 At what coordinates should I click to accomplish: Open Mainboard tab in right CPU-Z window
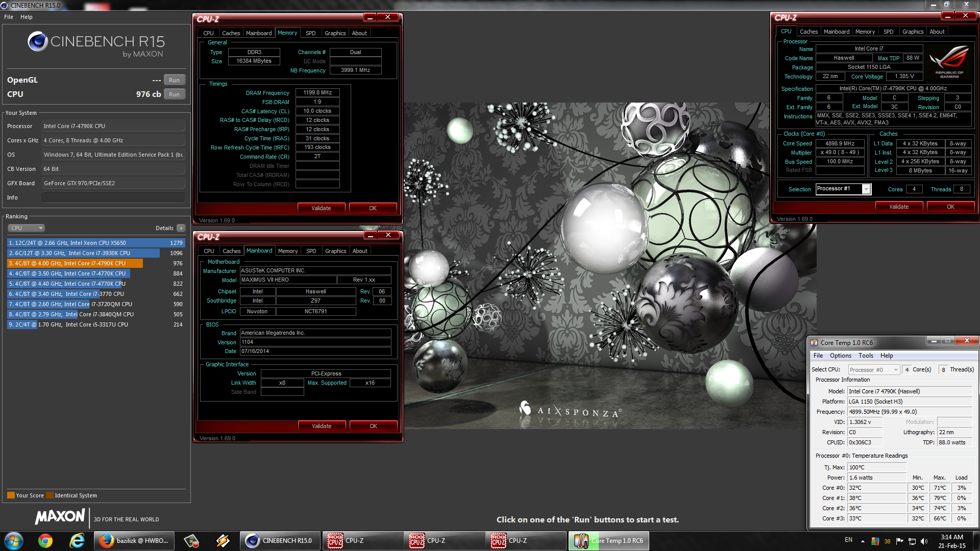click(837, 32)
